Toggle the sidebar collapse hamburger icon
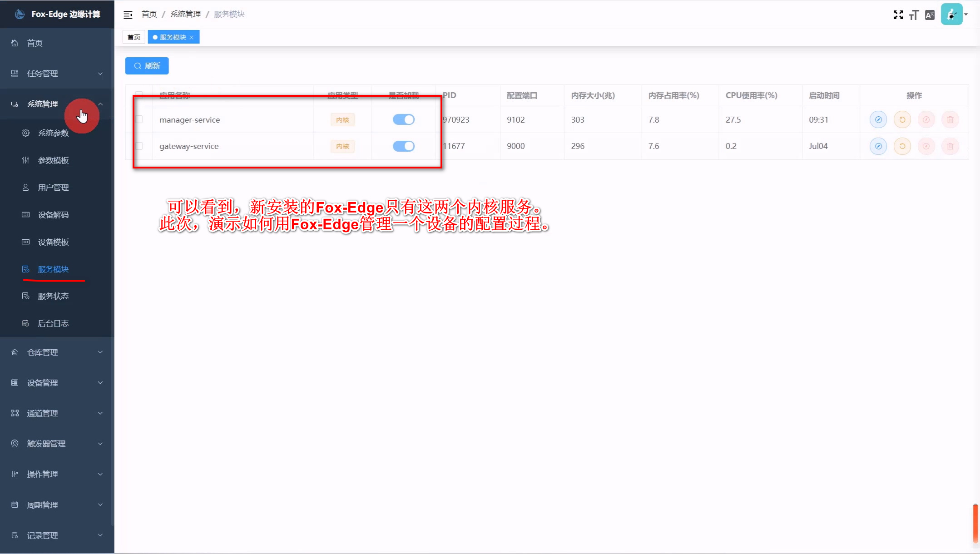Viewport: 980px width, 554px height. point(128,15)
